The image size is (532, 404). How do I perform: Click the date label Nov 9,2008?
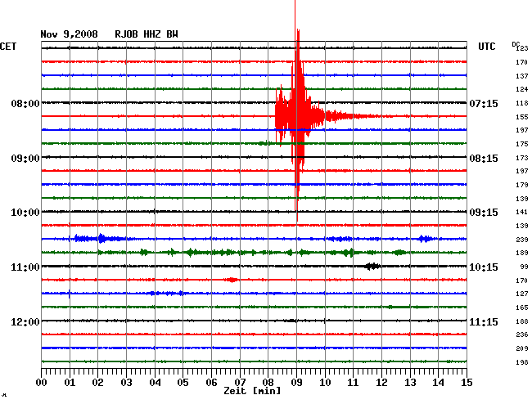tap(69, 34)
